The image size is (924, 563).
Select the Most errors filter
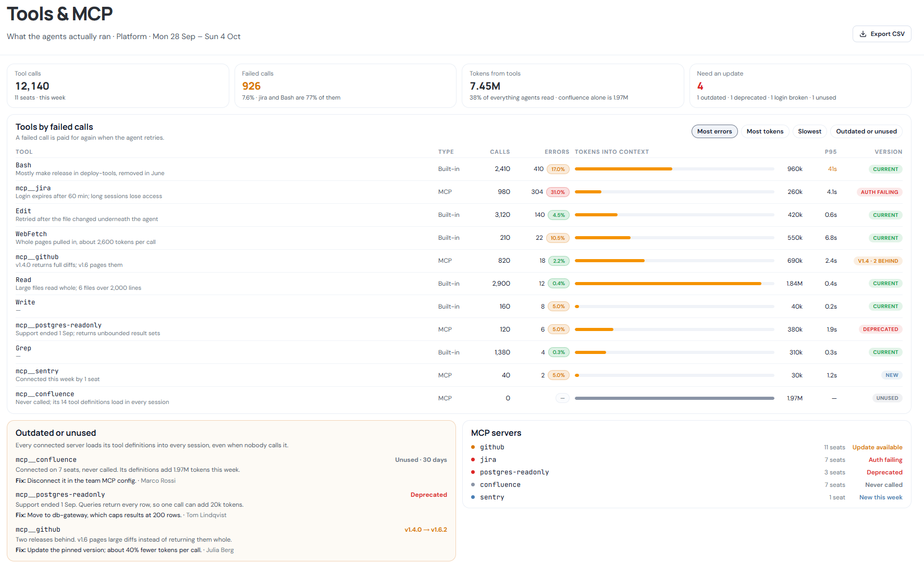tap(714, 131)
